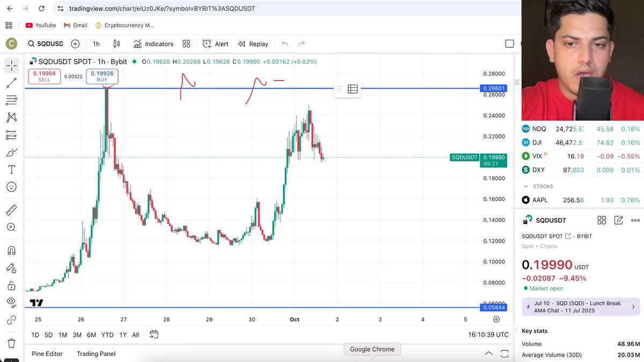Image resolution: width=644 pixels, height=362 pixels.
Task: Open the three-dot more menu for SQDUSDT
Action: click(635, 220)
